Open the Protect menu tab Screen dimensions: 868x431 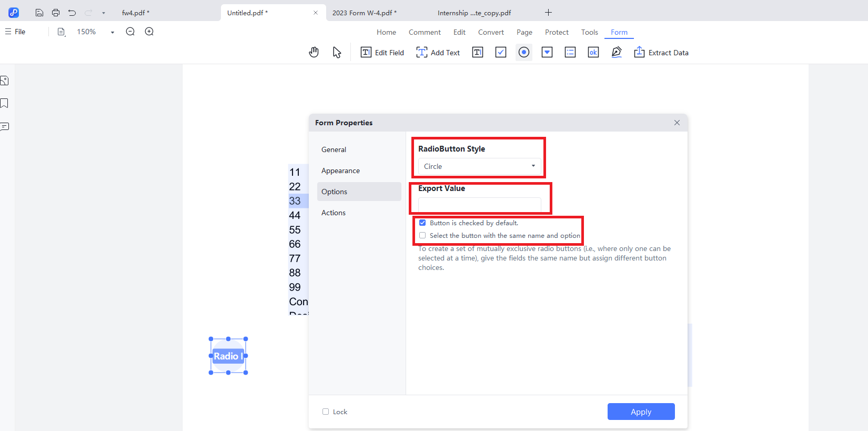point(557,32)
